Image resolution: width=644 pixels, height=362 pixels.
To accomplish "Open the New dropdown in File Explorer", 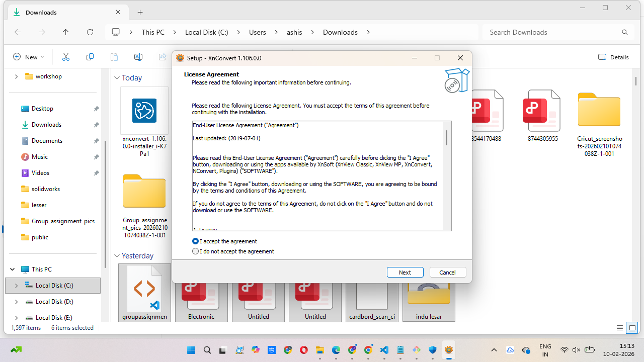I will pyautogui.click(x=29, y=57).
